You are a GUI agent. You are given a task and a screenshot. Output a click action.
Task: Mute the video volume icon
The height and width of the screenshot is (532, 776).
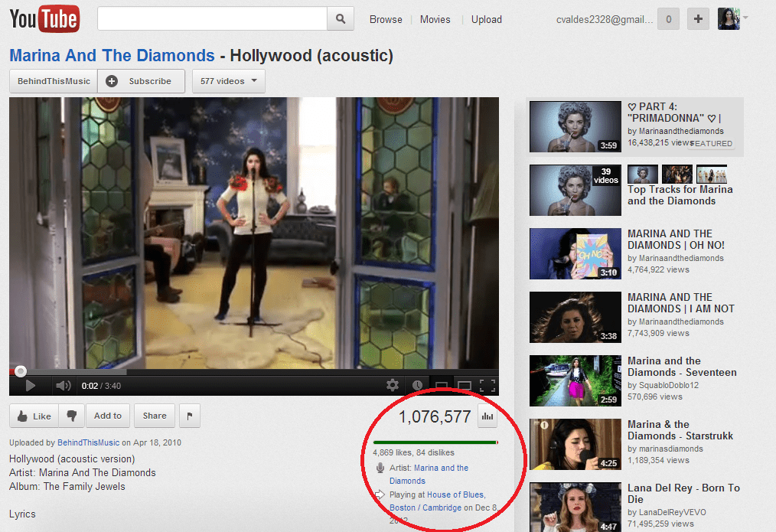(x=64, y=386)
